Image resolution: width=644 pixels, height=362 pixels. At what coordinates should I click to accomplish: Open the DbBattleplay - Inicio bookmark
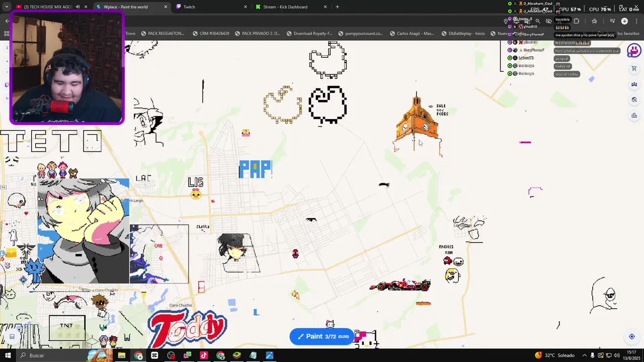[463, 34]
